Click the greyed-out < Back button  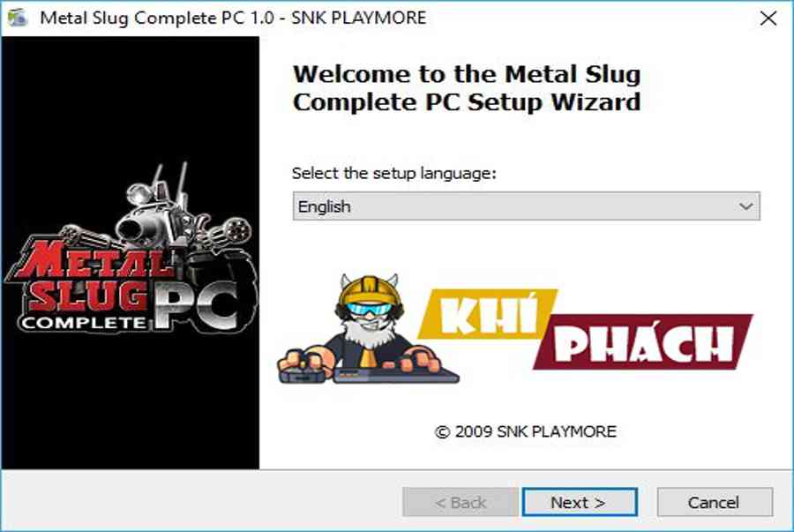(461, 502)
